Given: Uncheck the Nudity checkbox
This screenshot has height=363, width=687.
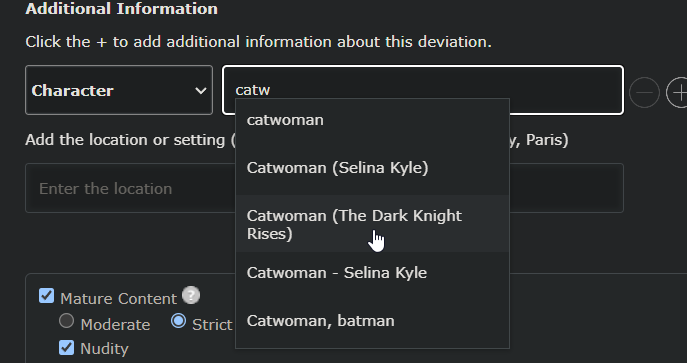Looking at the screenshot, I should point(67,347).
